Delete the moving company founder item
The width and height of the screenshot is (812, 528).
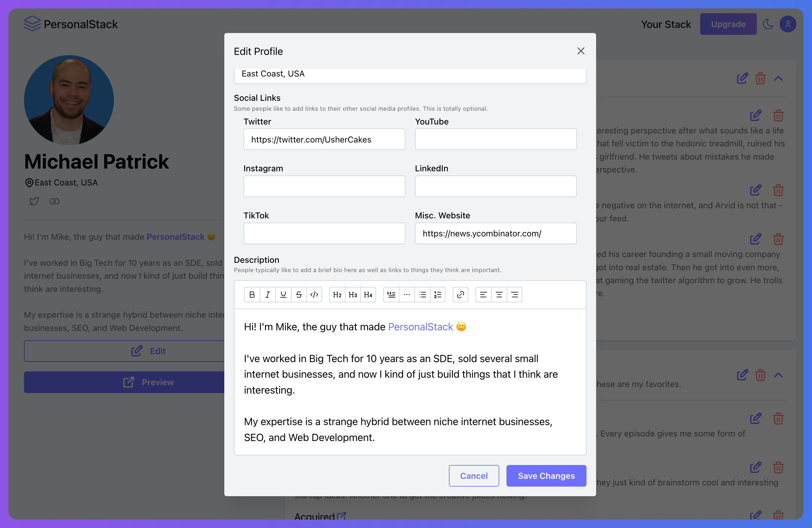(x=778, y=239)
